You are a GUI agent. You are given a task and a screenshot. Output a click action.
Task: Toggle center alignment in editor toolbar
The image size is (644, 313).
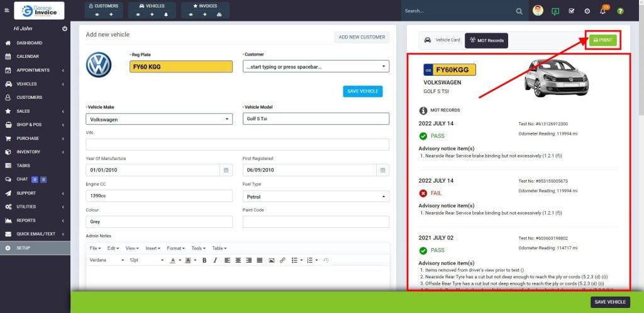[238, 260]
